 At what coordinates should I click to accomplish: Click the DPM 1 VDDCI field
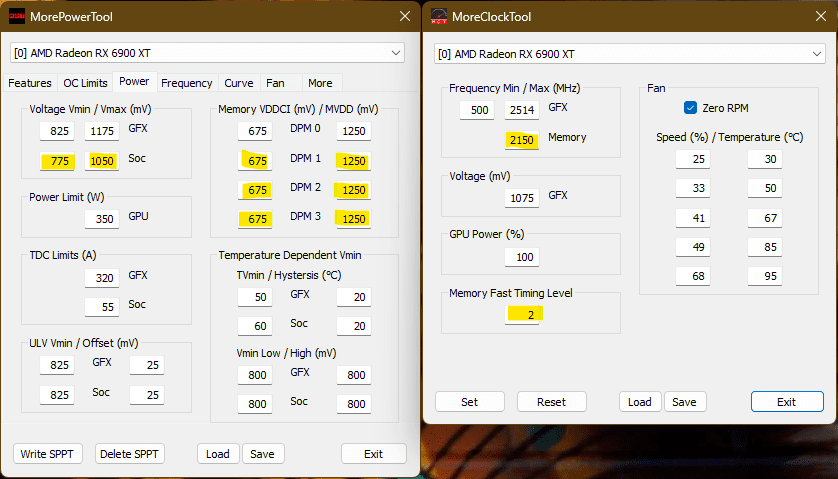pos(255,160)
